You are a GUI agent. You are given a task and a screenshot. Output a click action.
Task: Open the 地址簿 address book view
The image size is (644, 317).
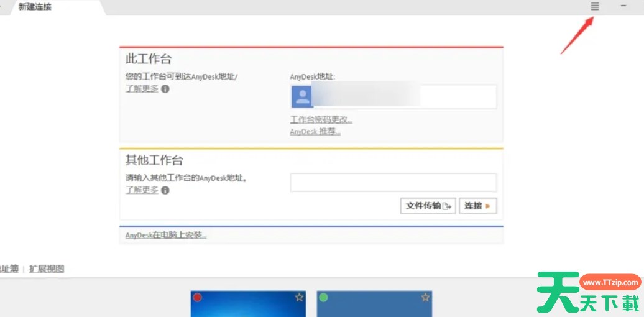point(9,269)
